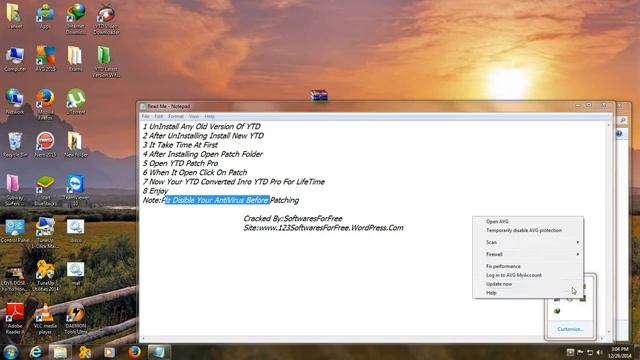
Task: Select the TeamViewer desktop shortcut
Action: 76,190
